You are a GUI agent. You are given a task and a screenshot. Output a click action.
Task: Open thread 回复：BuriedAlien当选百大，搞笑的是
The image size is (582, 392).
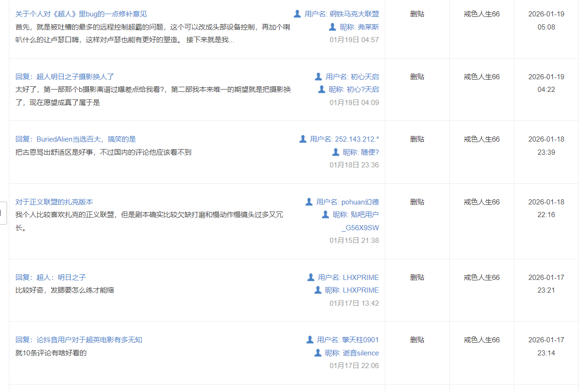point(76,139)
